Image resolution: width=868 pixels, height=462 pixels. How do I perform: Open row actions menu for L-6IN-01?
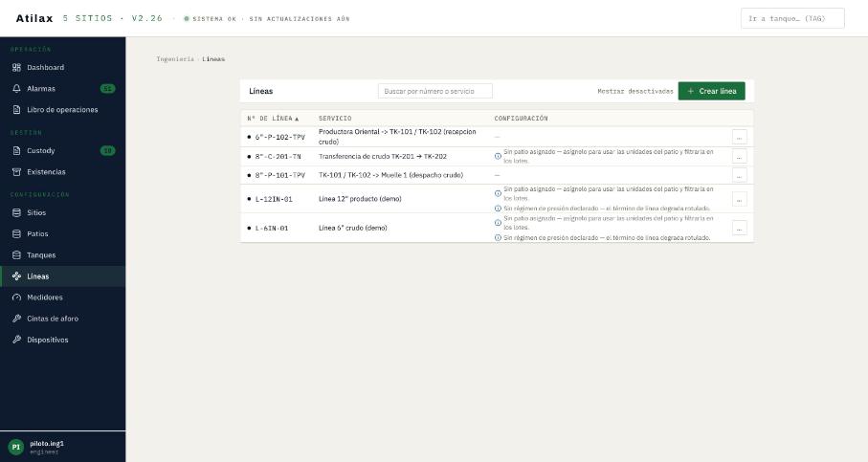[739, 228]
